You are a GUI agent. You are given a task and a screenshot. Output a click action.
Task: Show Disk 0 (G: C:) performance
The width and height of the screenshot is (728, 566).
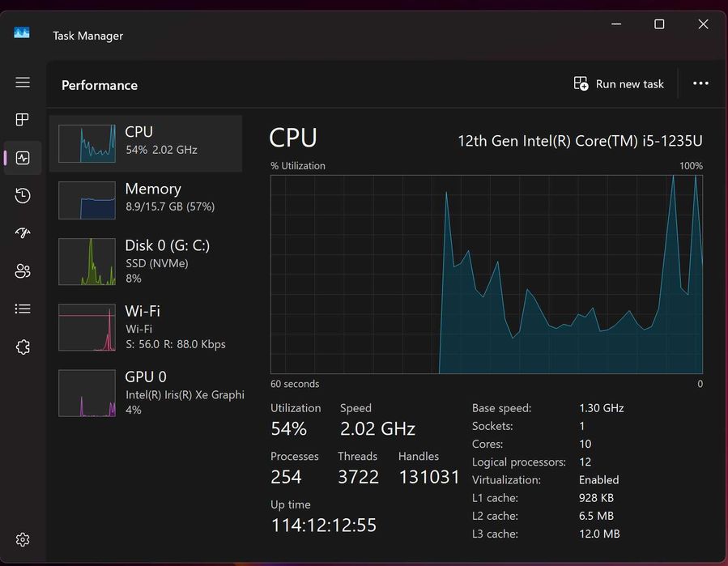tap(146, 261)
